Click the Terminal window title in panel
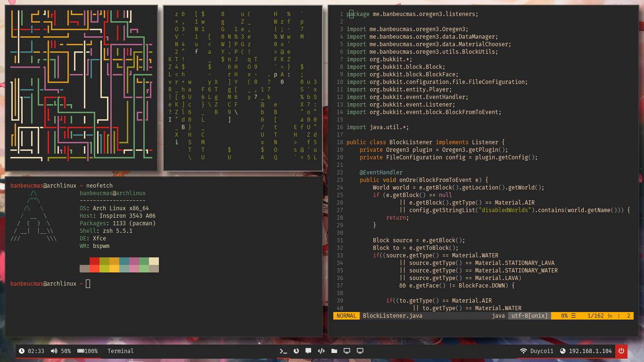Viewport: 644px width, 362px height. (x=120, y=351)
